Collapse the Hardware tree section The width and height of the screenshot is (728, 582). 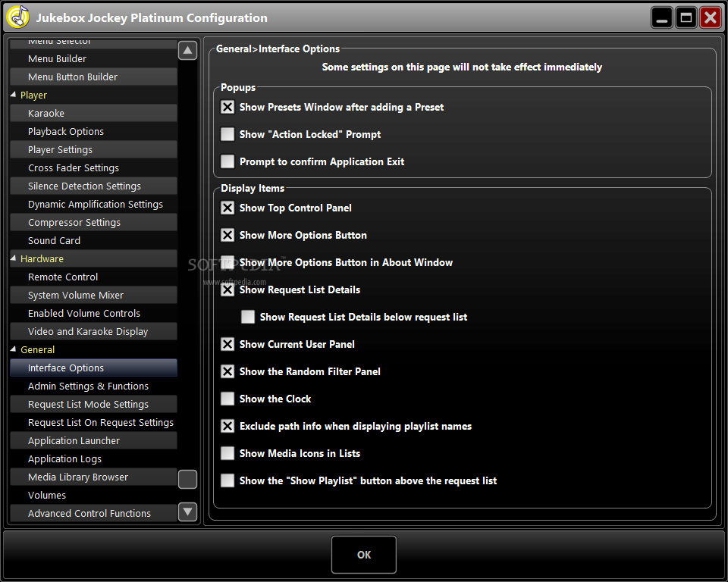[x=14, y=258]
